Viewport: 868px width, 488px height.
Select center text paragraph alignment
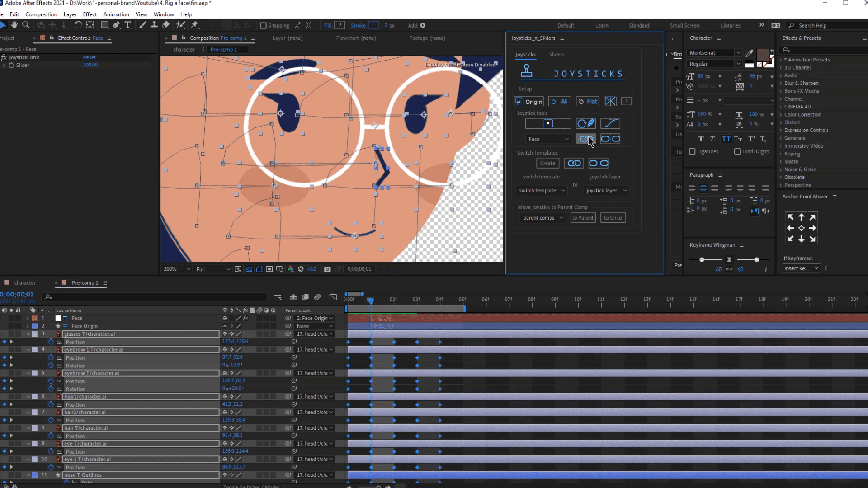pos(703,188)
